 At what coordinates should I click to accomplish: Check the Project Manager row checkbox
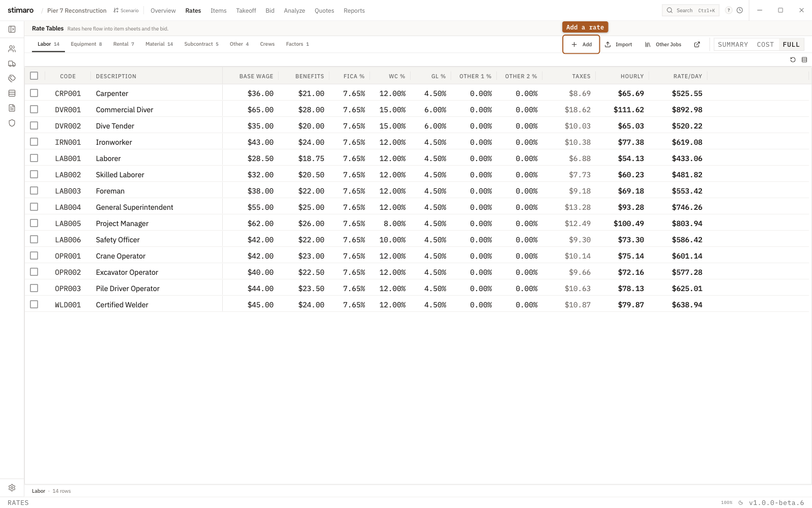(x=34, y=223)
